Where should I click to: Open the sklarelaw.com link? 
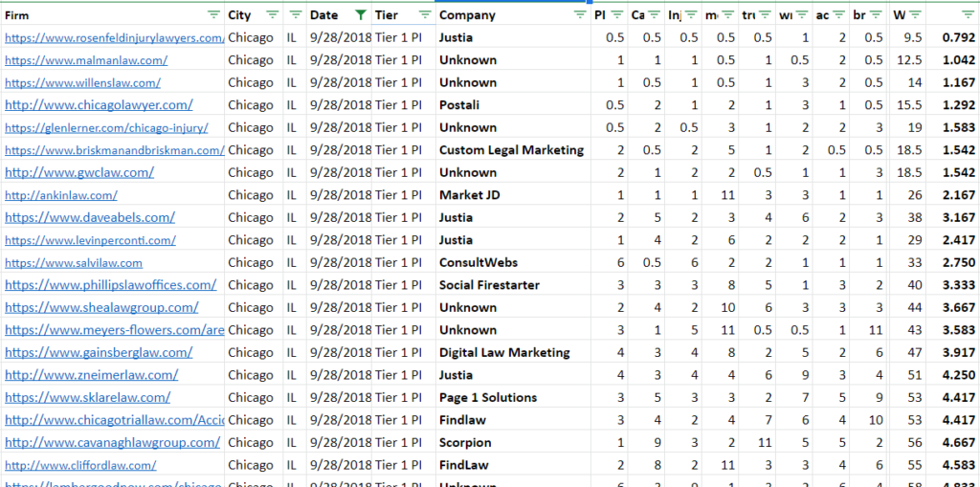point(87,398)
